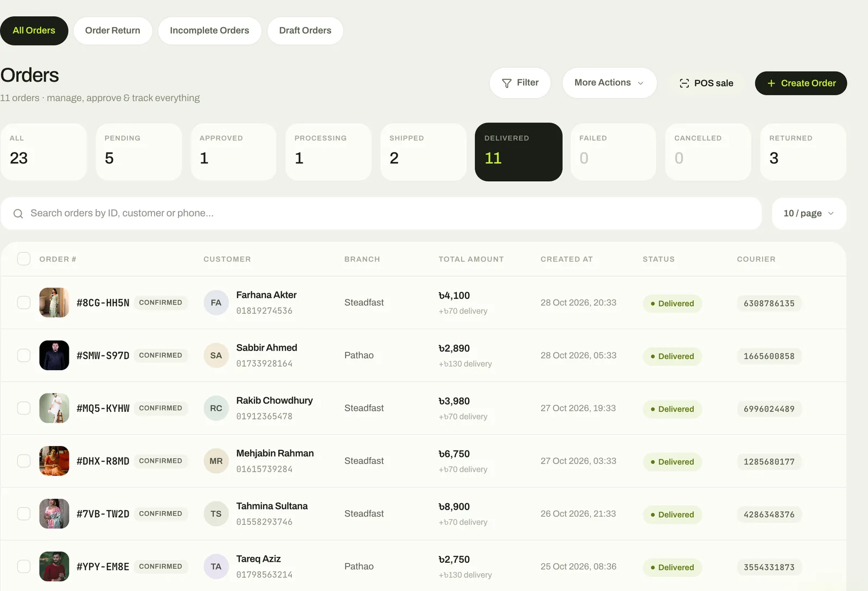
Task: Click CONFIRMED tag on order #MQ5-KYHW
Action: (161, 408)
